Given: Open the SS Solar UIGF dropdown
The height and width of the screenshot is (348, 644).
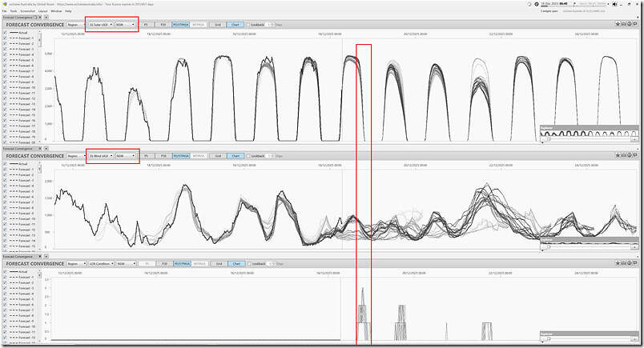Looking at the screenshot, I should [100, 25].
